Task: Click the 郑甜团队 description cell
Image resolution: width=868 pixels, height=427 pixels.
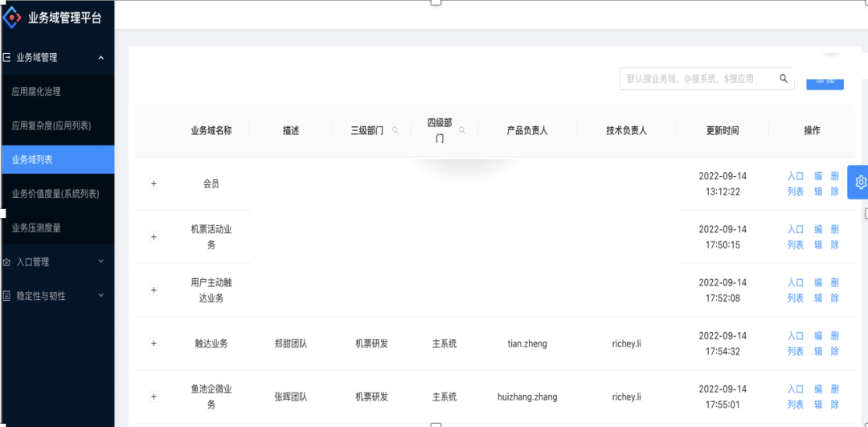Action: pos(291,343)
